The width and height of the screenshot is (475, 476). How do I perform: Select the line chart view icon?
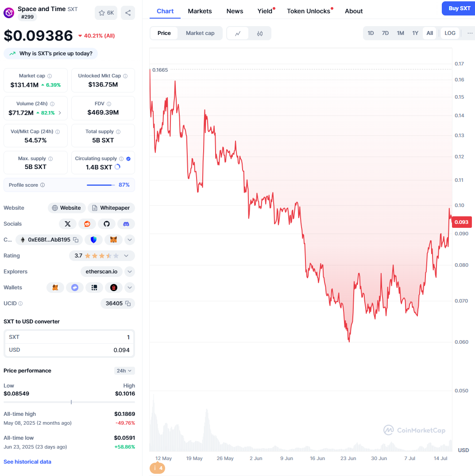238,33
